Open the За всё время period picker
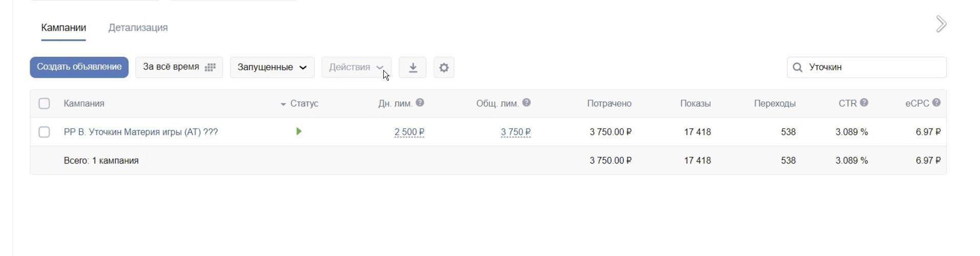The height and width of the screenshot is (256, 980). (x=179, y=67)
